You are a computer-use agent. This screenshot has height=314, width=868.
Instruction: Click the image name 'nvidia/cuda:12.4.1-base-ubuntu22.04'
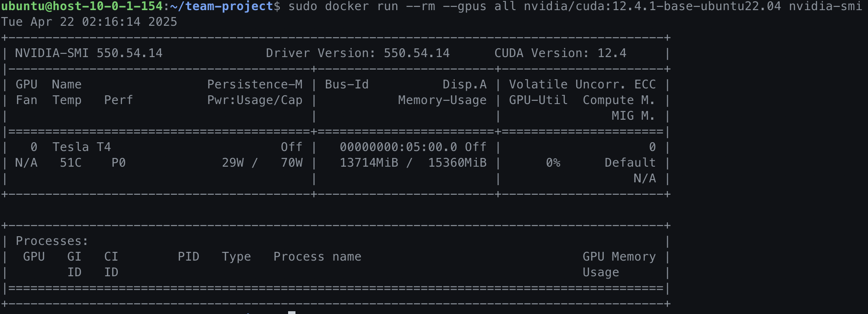(653, 6)
